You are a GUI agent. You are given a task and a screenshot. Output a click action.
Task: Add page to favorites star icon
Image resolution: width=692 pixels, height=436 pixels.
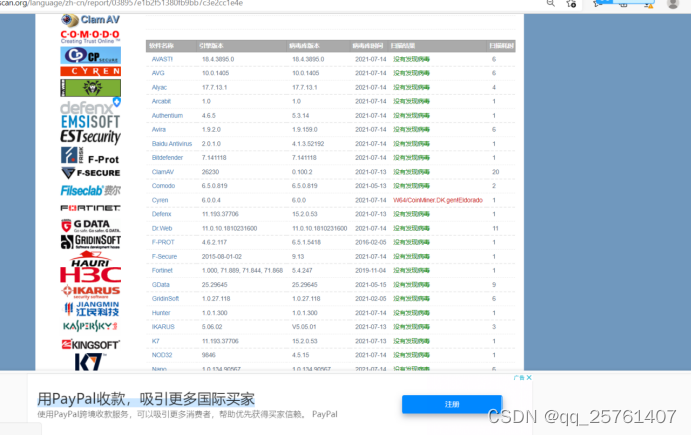coord(572,4)
